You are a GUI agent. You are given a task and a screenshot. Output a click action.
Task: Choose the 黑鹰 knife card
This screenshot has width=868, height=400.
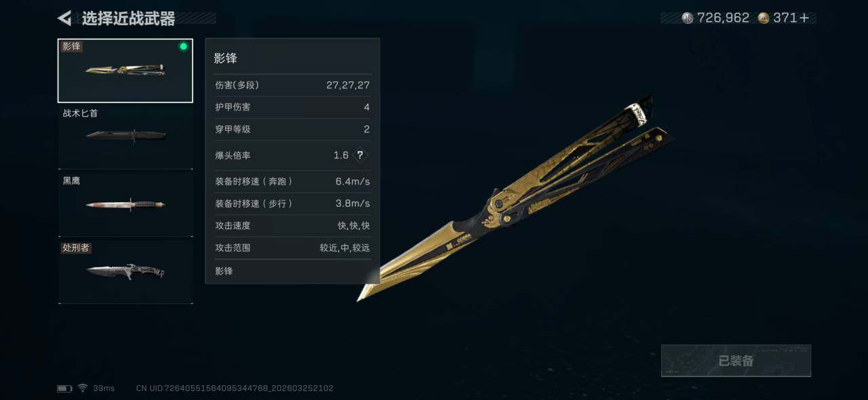coord(125,205)
